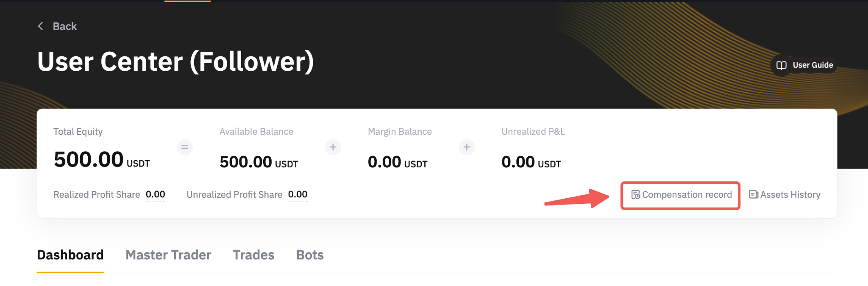View Assets History text link
The height and width of the screenshot is (286, 868).
pyautogui.click(x=790, y=195)
